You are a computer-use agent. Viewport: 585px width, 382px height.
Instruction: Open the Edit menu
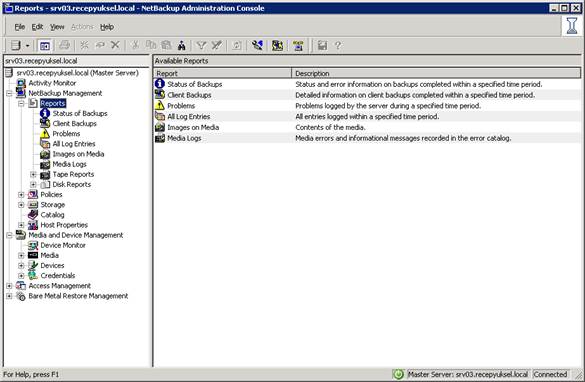[37, 27]
